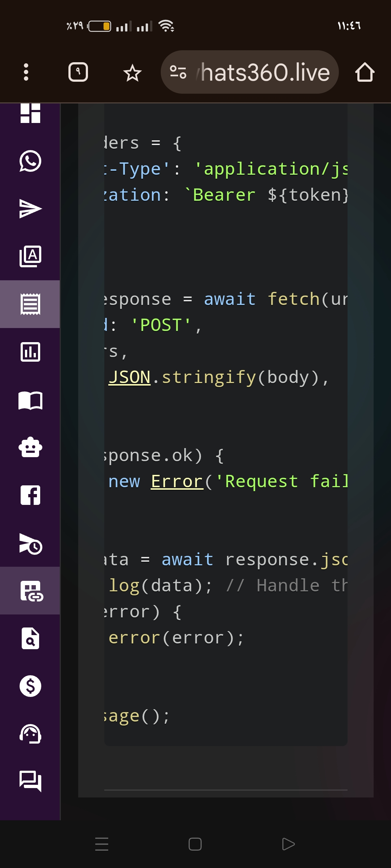Open the dollar billing icon
The image size is (391, 868).
pyautogui.click(x=30, y=686)
